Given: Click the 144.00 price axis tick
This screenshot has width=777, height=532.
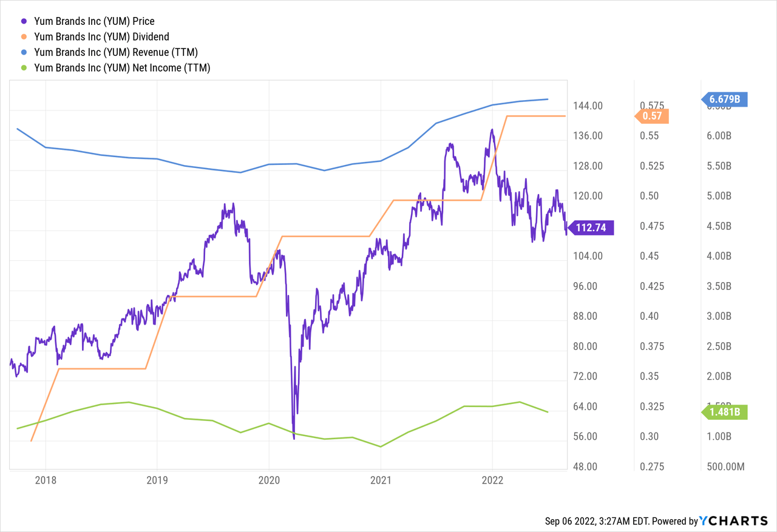Looking at the screenshot, I should click(588, 106).
